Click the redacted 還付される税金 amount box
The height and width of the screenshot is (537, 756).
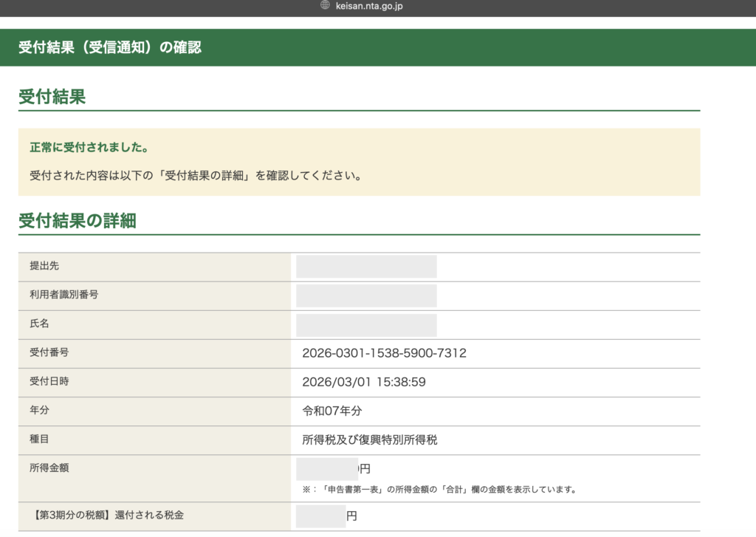320,516
